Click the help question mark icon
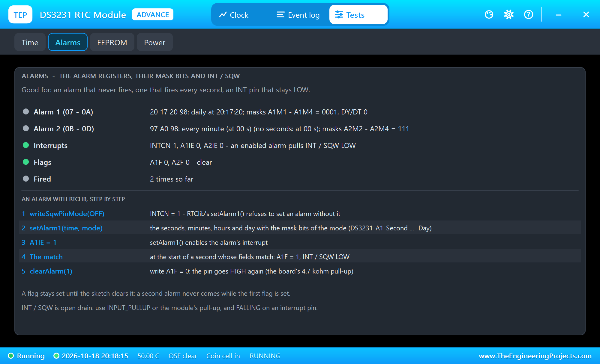 pyautogui.click(x=529, y=15)
